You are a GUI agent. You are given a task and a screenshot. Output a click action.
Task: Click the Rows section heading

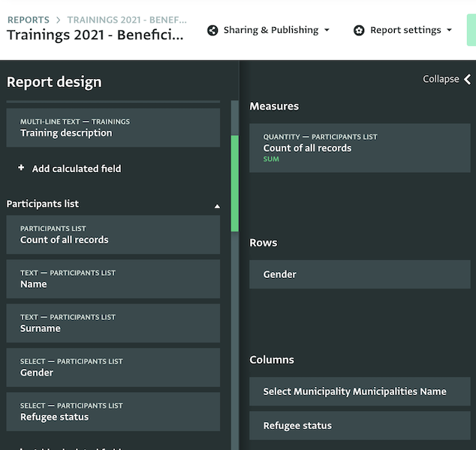(264, 243)
